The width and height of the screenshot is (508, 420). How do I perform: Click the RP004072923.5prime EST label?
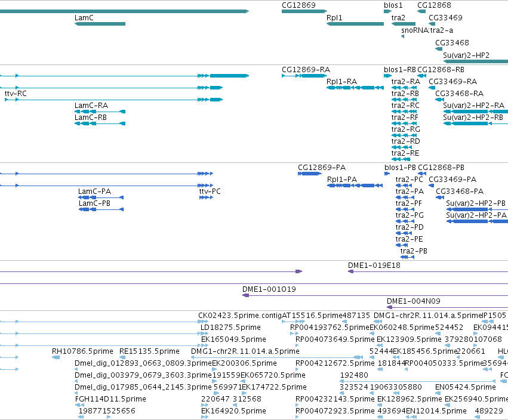tap(335, 411)
